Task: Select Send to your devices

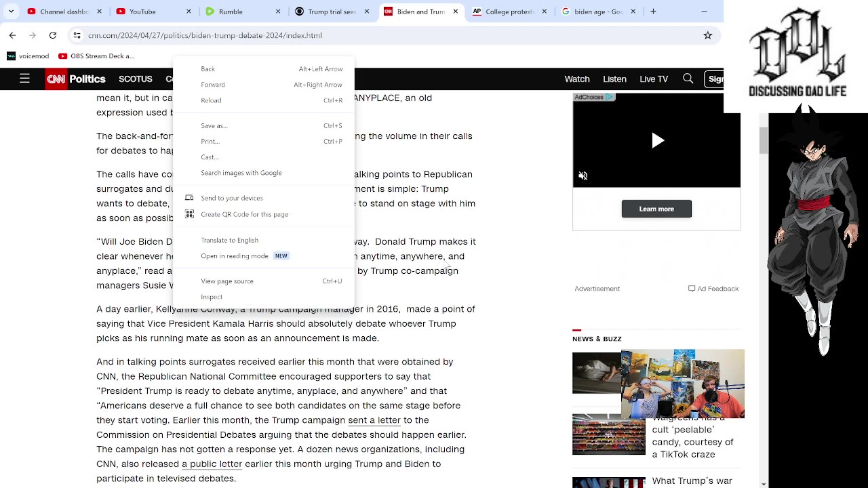Action: (264, 198)
